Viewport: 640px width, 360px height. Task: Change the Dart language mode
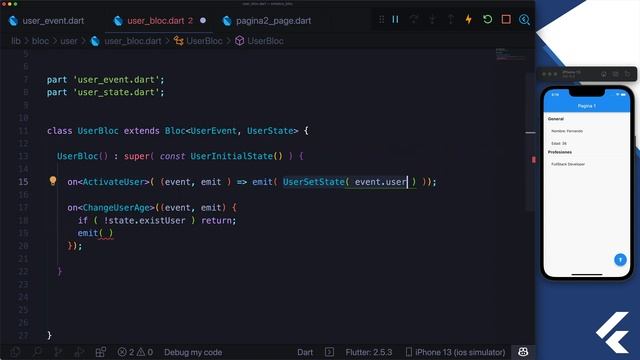[x=305, y=352]
